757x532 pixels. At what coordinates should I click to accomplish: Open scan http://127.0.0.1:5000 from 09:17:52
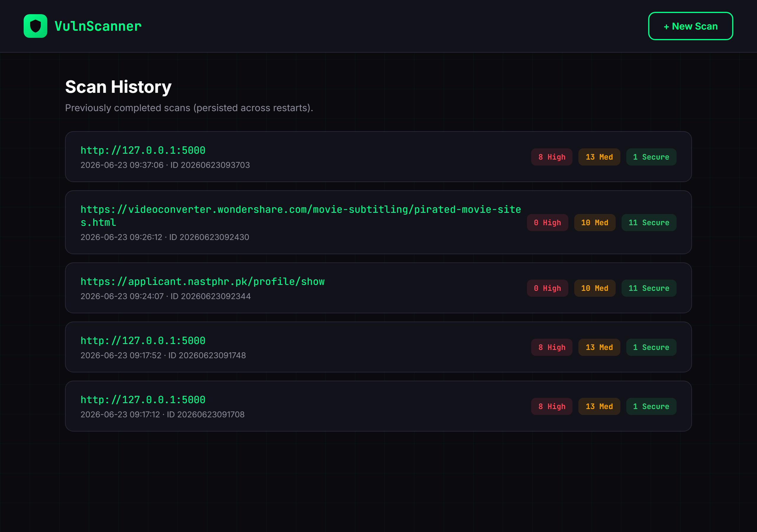pos(378,347)
